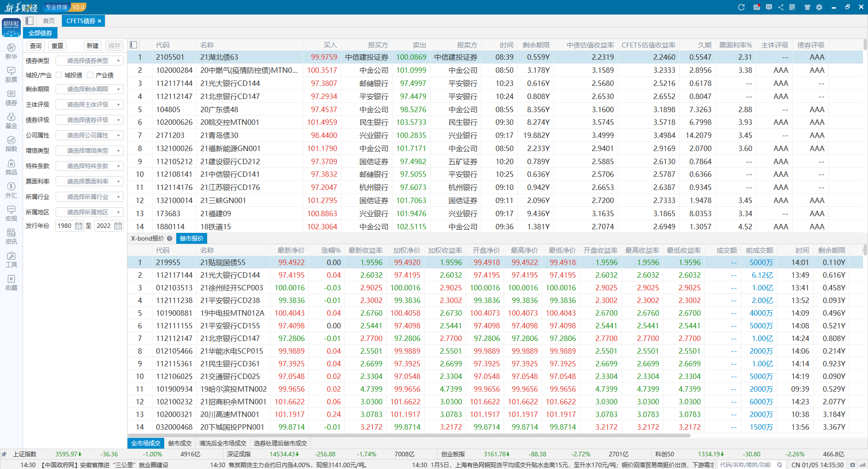Screen dimensions: 868x469
Task: Click the 1980 start year field
Action: pyautogui.click(x=65, y=226)
